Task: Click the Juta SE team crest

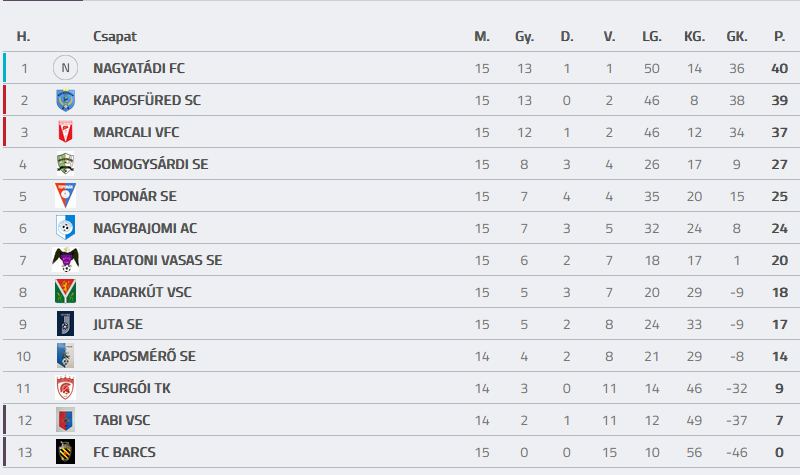Action: pos(65,324)
